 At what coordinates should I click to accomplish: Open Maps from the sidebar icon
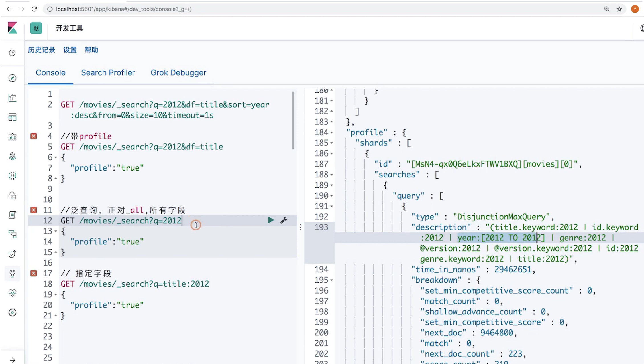[x=12, y=156]
